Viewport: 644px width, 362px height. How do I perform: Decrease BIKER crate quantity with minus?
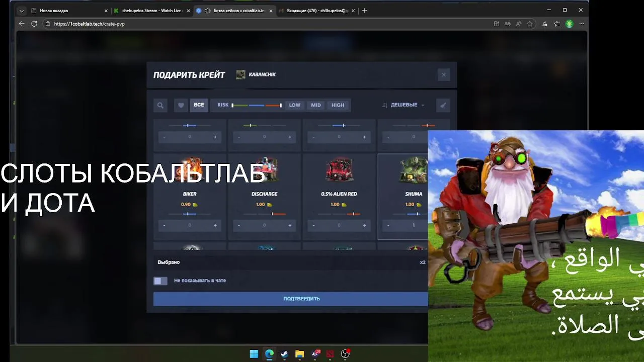pyautogui.click(x=164, y=225)
